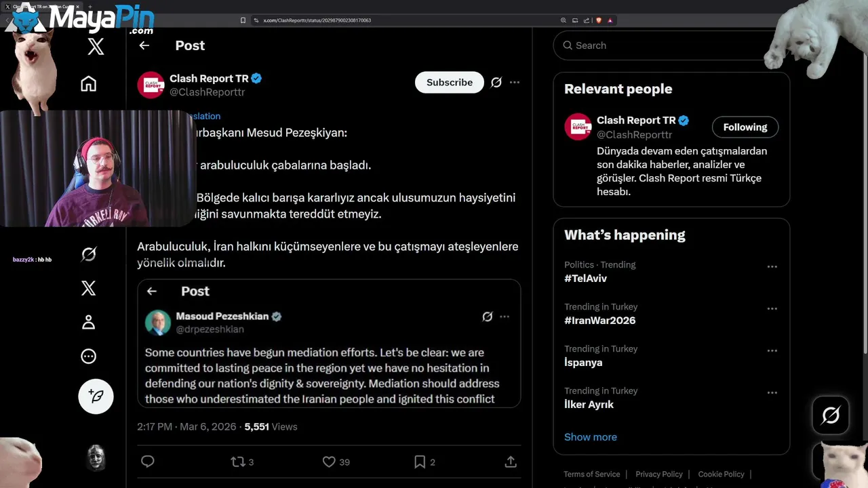Expand trends with Show more

click(x=591, y=437)
